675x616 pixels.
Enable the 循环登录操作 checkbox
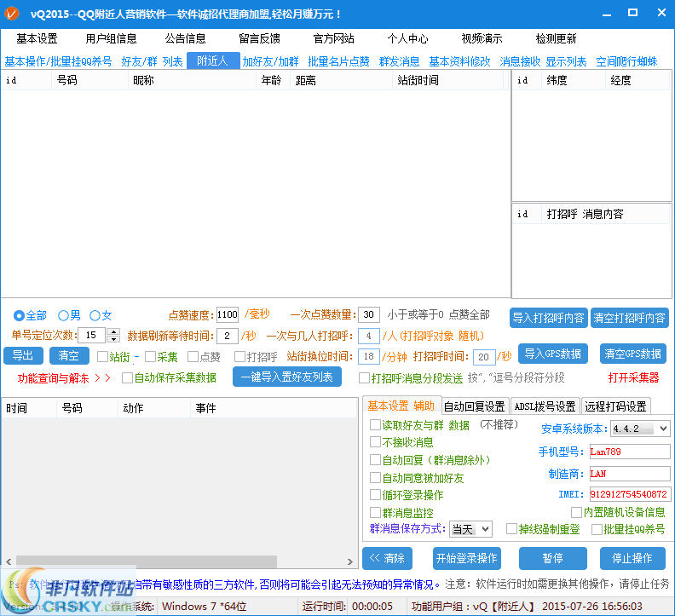375,495
